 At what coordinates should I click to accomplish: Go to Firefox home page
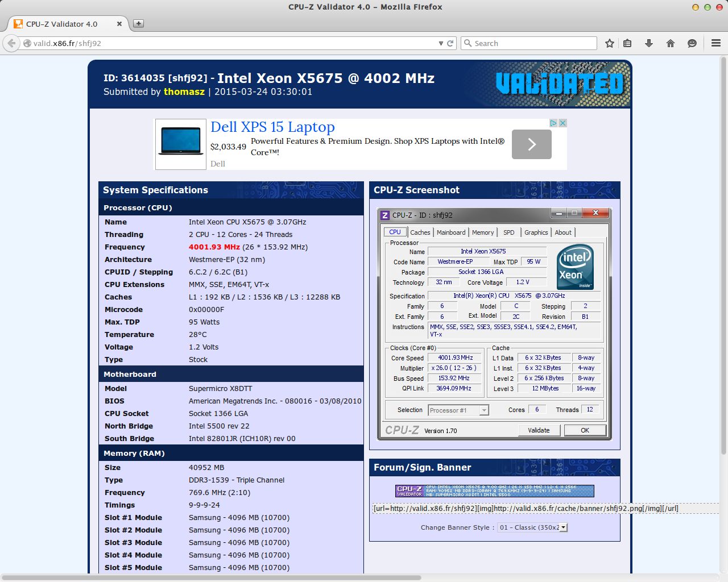pos(671,43)
